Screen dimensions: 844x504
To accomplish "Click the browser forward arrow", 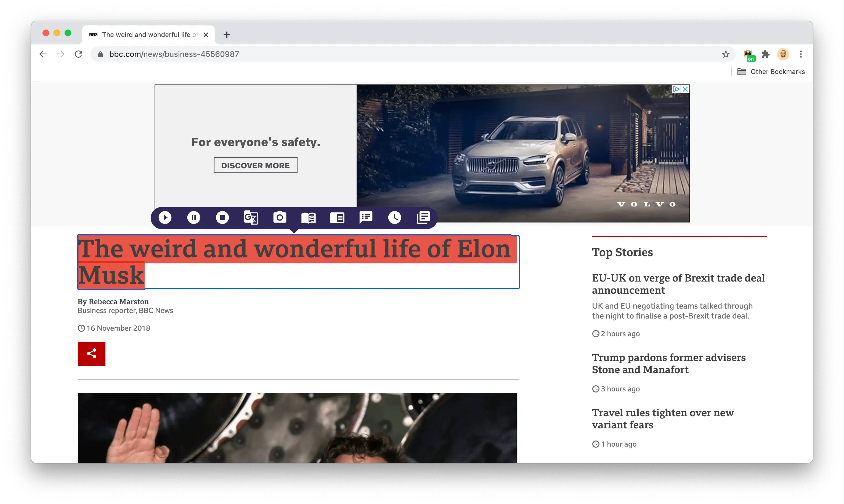I will point(61,54).
